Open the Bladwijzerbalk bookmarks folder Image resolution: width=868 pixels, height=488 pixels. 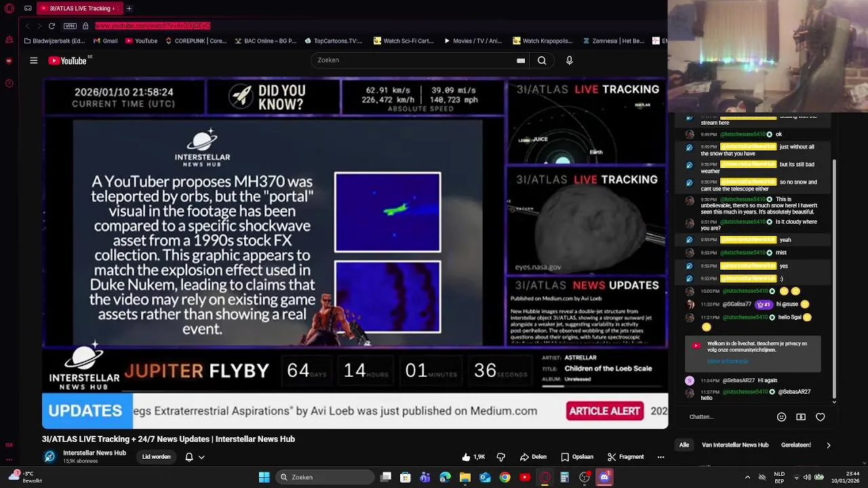pos(54,41)
